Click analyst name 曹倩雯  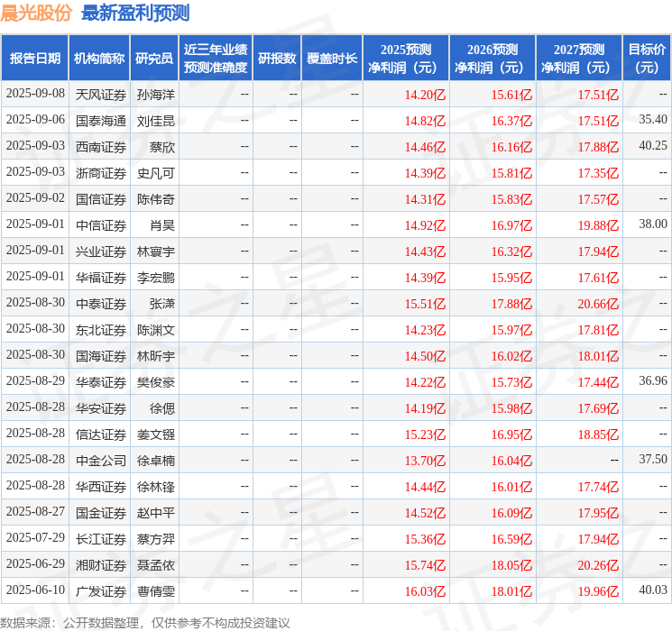(156, 591)
